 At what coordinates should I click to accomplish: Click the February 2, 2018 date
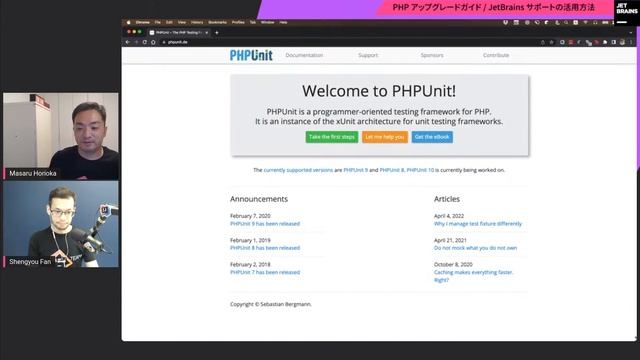pyautogui.click(x=250, y=264)
